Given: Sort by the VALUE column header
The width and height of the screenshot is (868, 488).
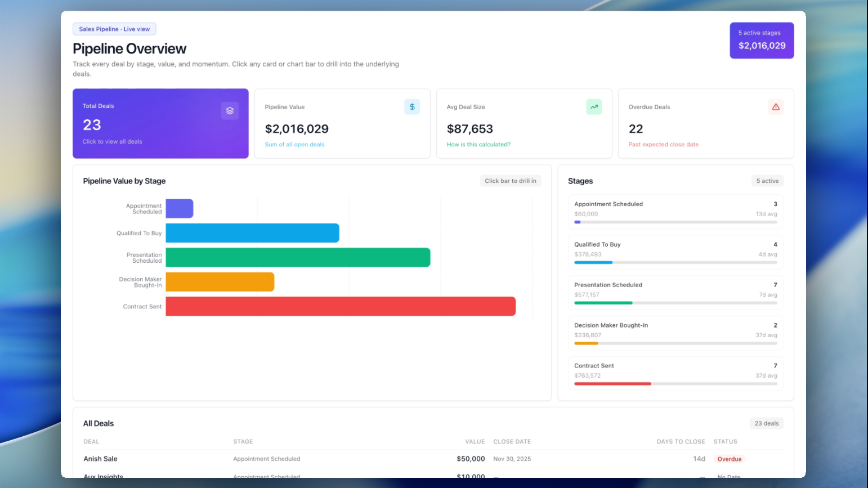Looking at the screenshot, I should [x=475, y=442].
